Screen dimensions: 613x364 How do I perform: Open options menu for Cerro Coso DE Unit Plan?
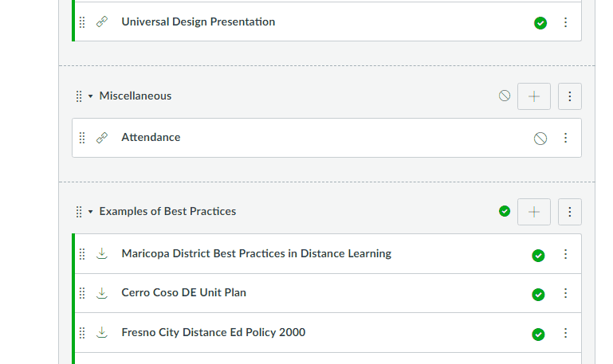[566, 293]
